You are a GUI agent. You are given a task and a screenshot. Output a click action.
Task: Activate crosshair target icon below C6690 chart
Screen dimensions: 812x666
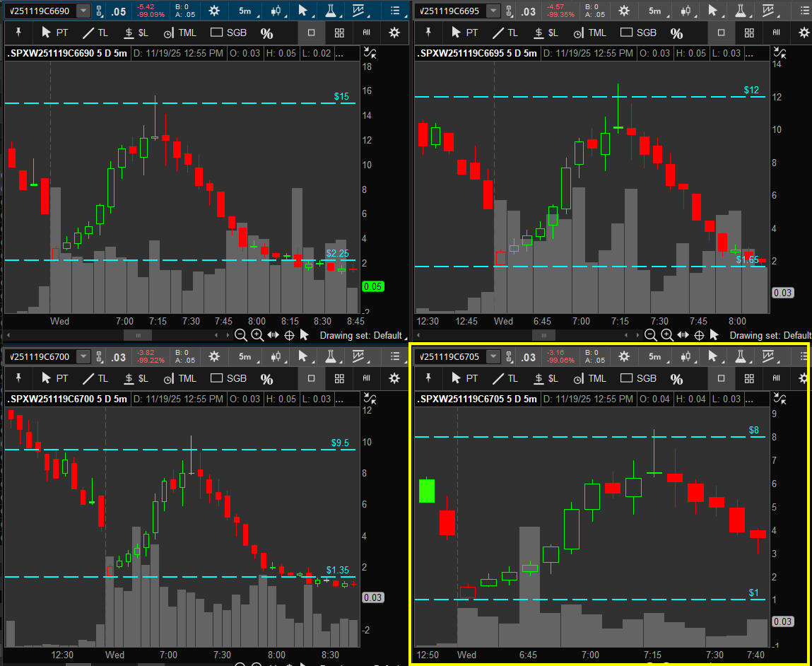[290, 335]
